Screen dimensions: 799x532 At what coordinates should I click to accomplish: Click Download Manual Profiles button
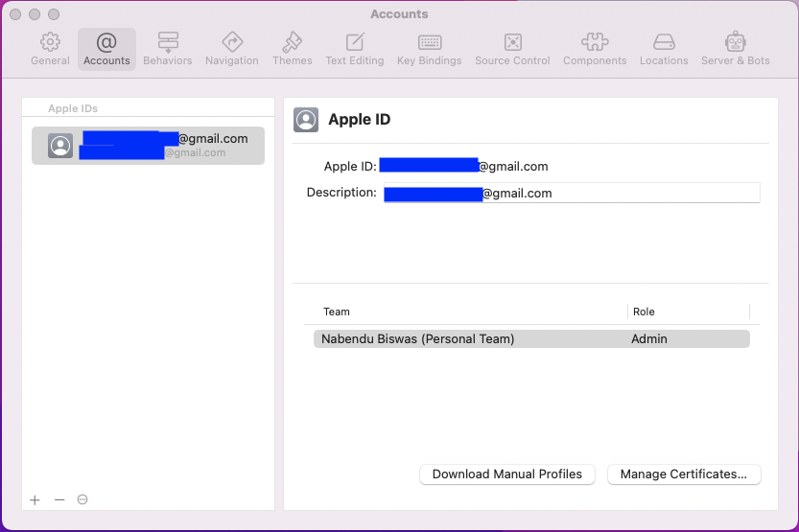click(507, 474)
